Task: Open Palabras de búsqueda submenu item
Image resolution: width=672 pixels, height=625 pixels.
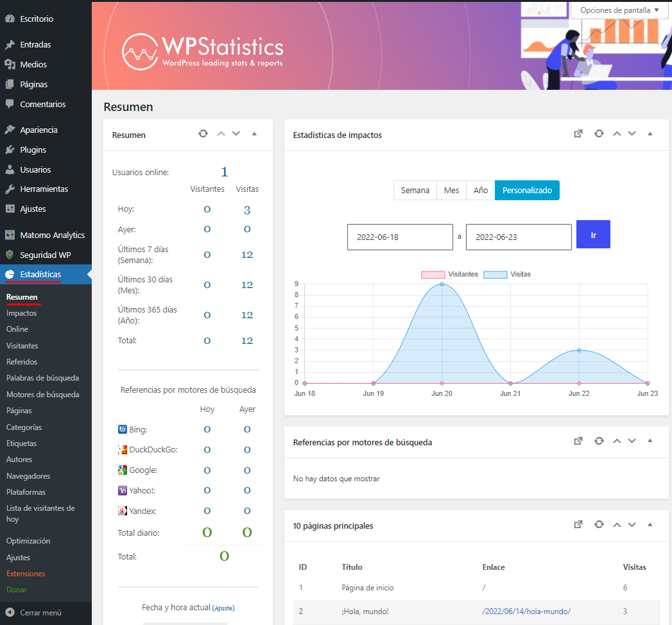Action: 43,378
